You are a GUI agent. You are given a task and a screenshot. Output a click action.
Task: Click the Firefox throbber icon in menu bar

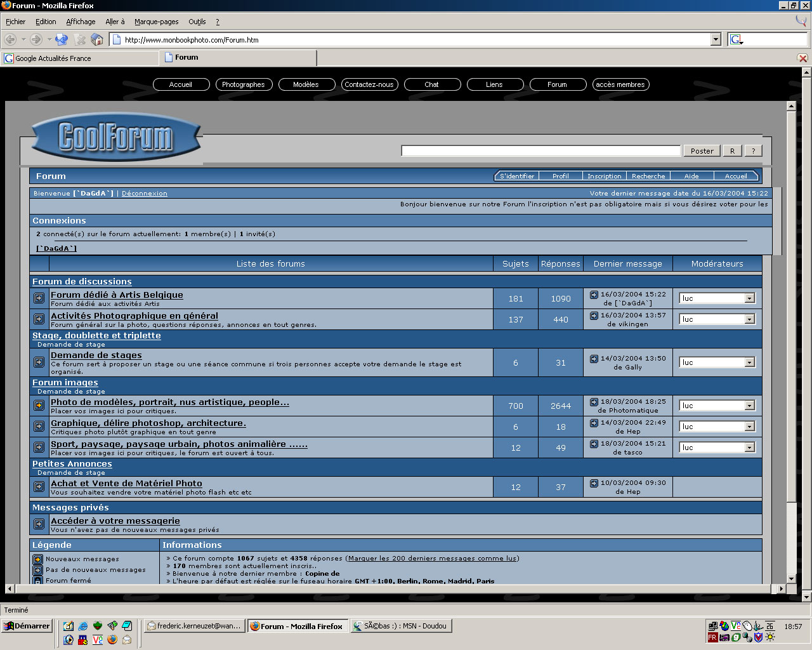click(x=801, y=21)
